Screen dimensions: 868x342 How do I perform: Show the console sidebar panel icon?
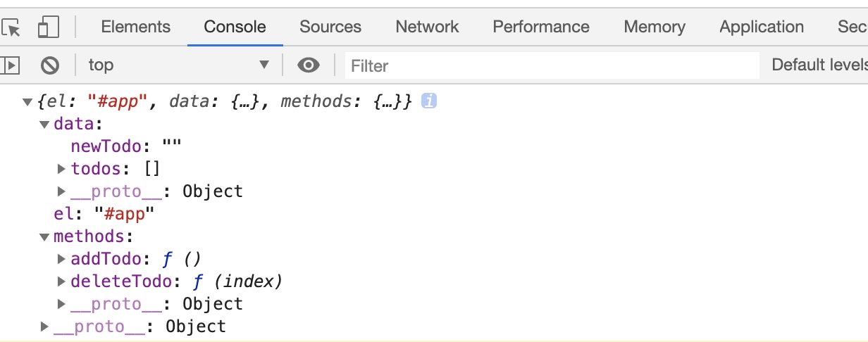click(10, 65)
